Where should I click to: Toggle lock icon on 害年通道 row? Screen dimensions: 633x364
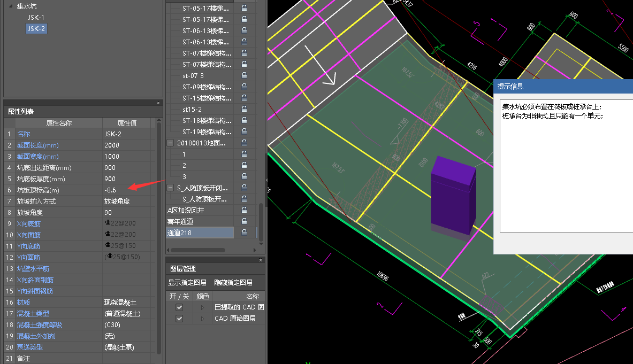pos(244,221)
